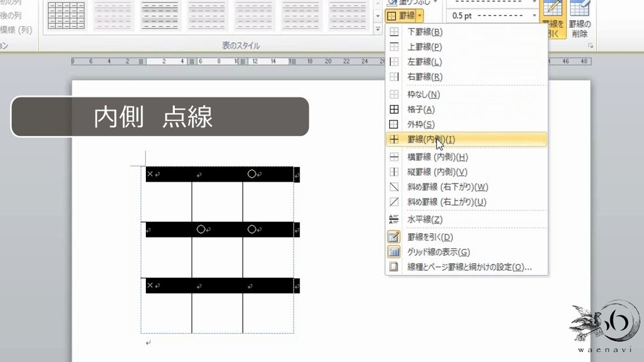
Task: Choose 格子(A) all borders
Action: (x=467, y=109)
